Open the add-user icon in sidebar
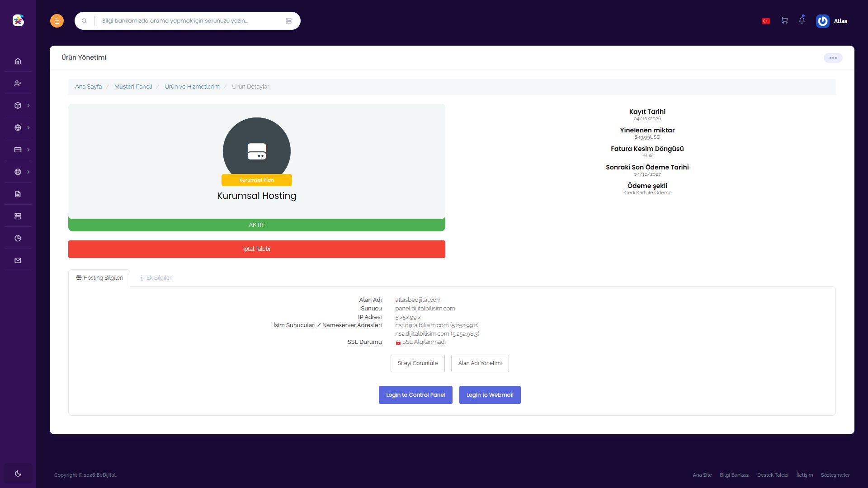This screenshot has width=868, height=488. [x=18, y=83]
